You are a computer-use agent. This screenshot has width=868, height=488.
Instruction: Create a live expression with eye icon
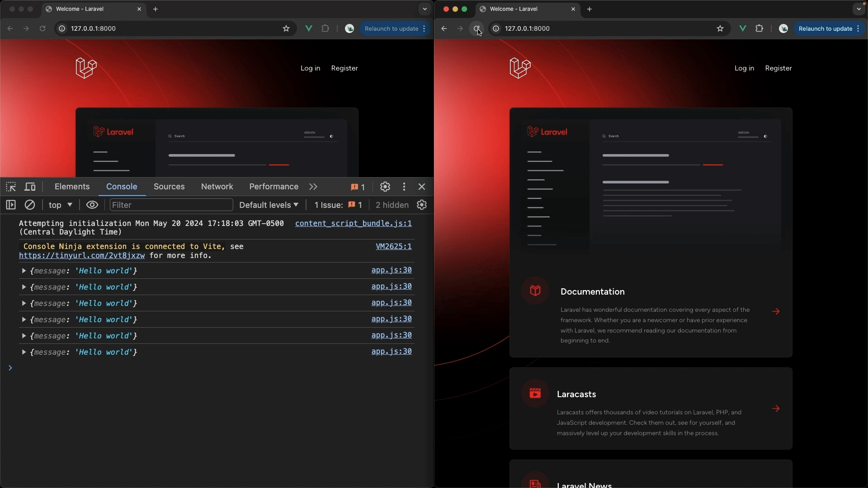[x=92, y=205]
